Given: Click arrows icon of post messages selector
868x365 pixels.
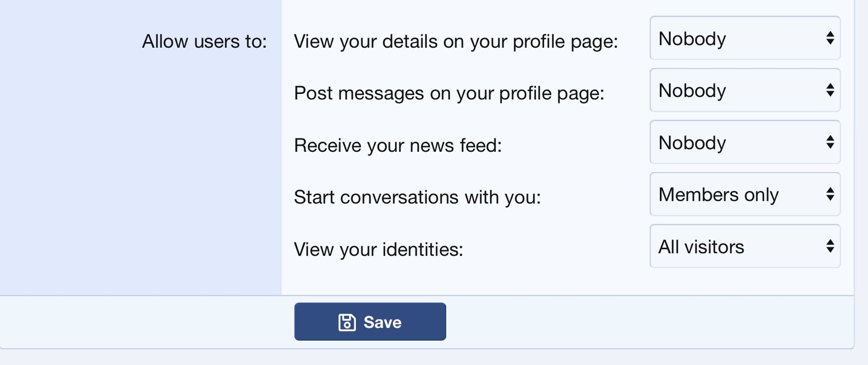Looking at the screenshot, I should (830, 90).
